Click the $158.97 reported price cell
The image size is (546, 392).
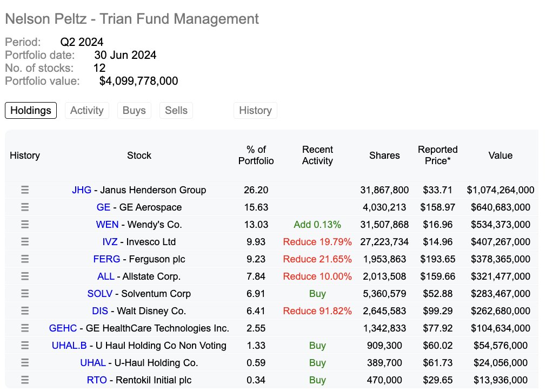tap(438, 207)
